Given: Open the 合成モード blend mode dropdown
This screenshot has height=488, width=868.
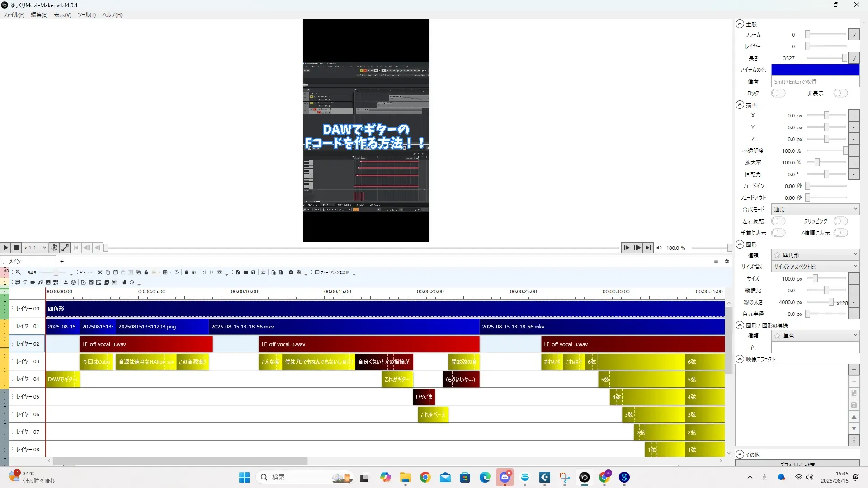Looking at the screenshot, I should click(x=815, y=209).
